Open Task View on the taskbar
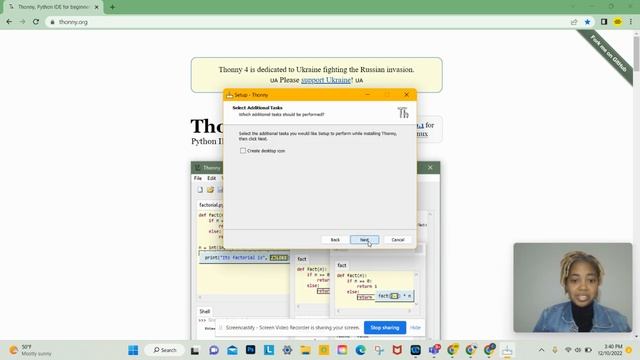Viewport: 640px width, 360px height. pos(195,350)
